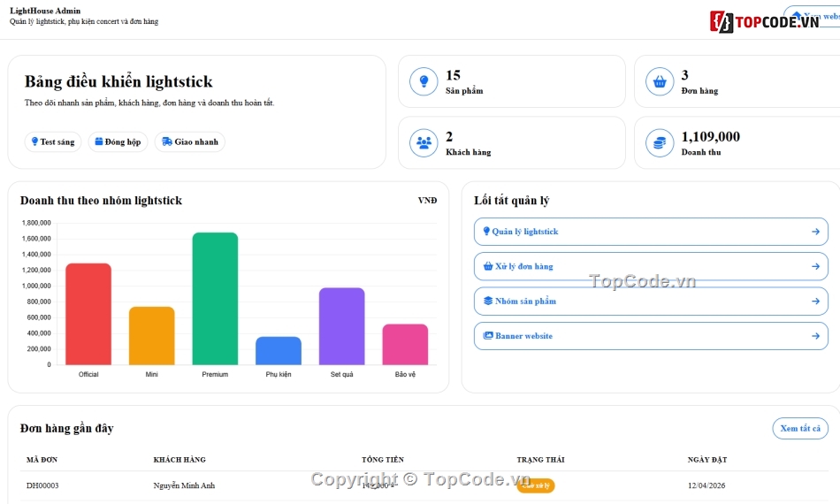Click the red Official revenue bar
The height and width of the screenshot is (504, 840).
[x=88, y=315]
